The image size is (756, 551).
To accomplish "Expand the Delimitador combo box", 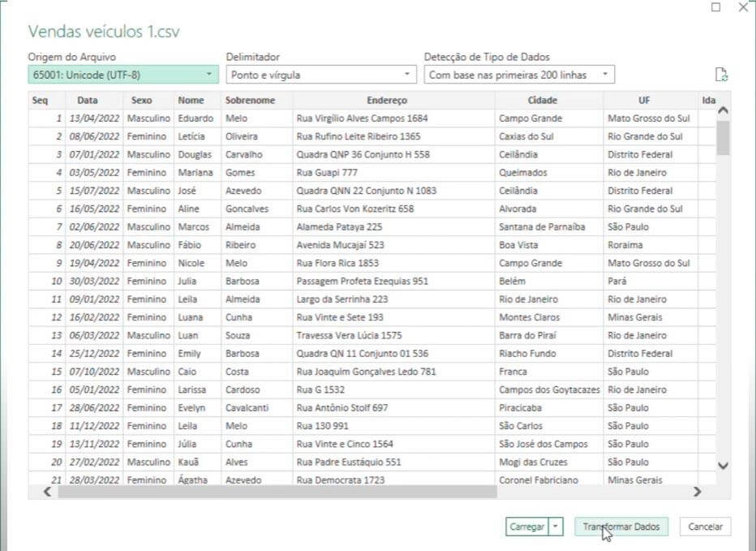I will (x=321, y=75).
